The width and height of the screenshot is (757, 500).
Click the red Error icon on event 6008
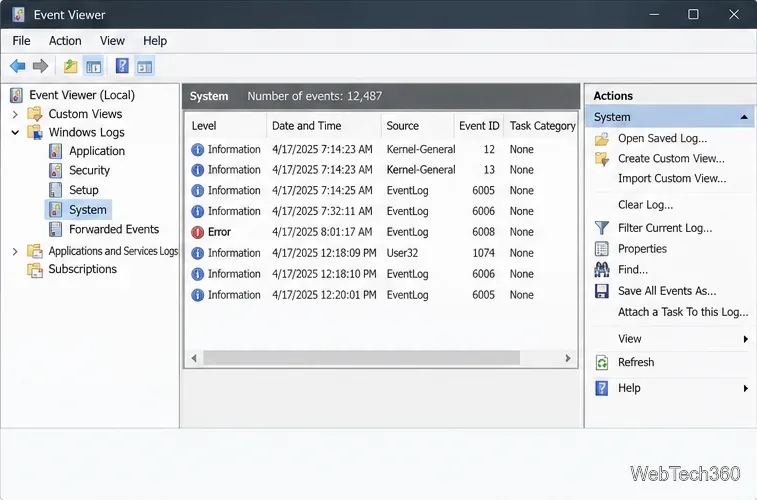pos(197,232)
